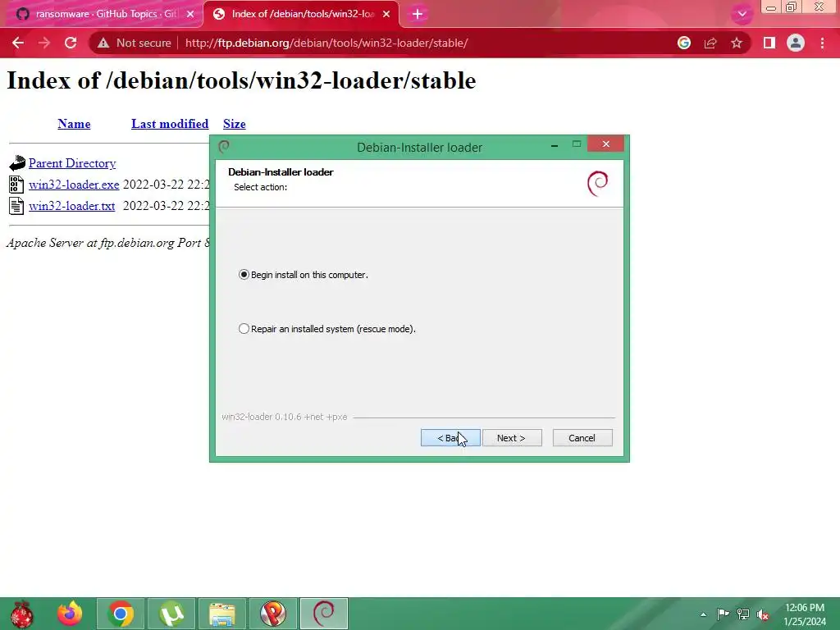The image size is (840, 630).
Task: Click the binary file icon for win32-loader.exe
Action: coord(16,185)
